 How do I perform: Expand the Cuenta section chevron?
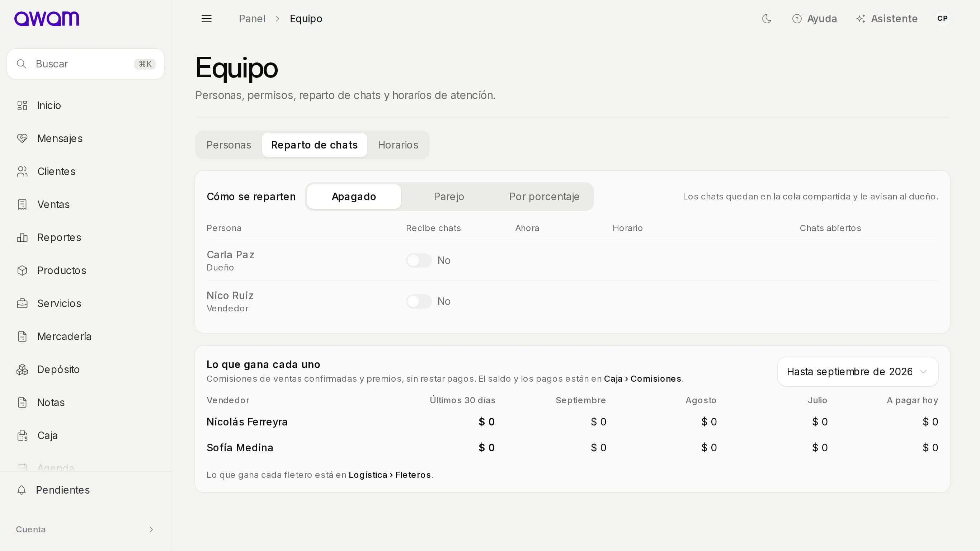pos(151,530)
